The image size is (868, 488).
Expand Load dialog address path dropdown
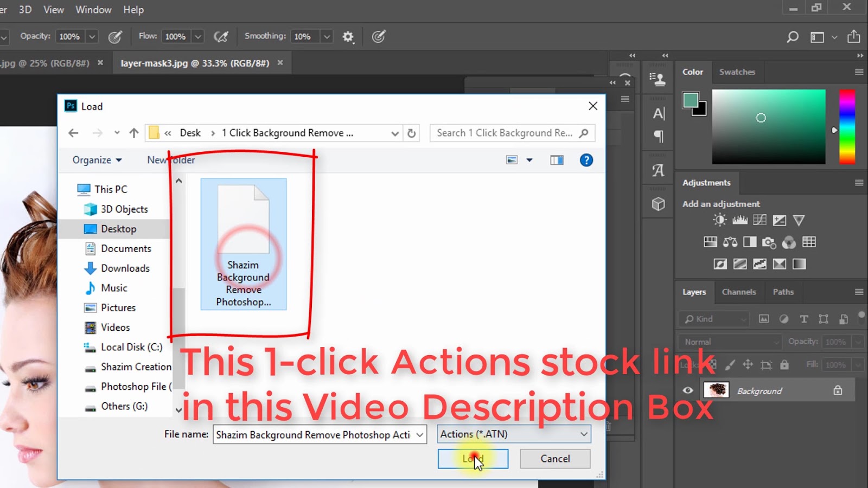tap(395, 133)
